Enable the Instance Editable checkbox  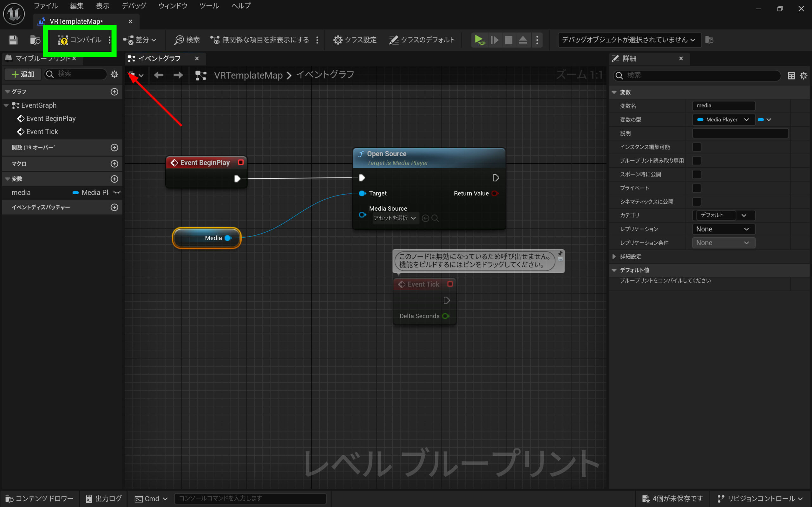click(697, 147)
